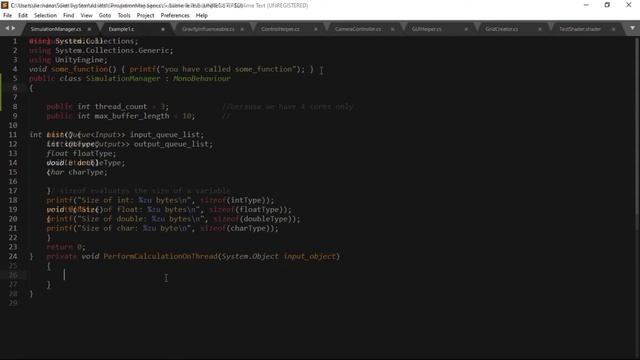Click line number 24 in the gutter

[x=13, y=256]
